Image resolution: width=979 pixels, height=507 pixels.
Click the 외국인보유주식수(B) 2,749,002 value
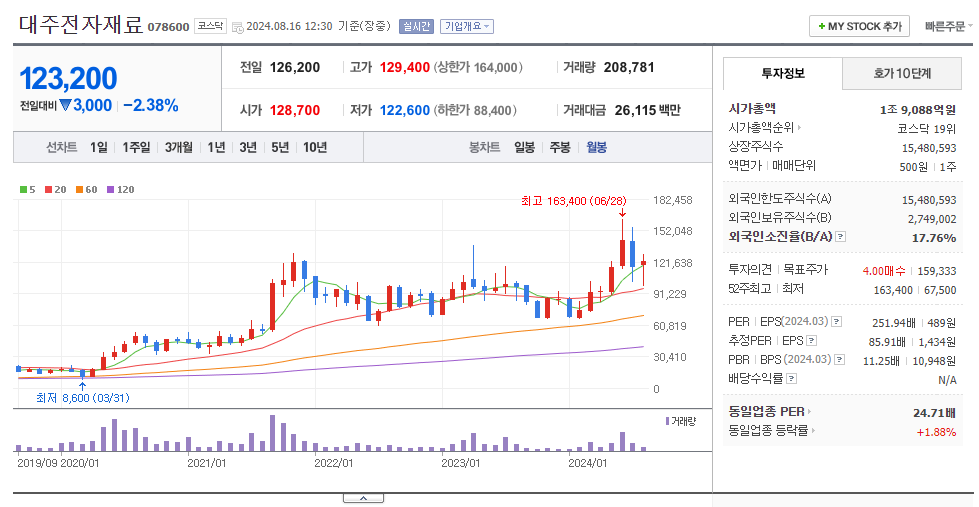pyautogui.click(x=932, y=219)
